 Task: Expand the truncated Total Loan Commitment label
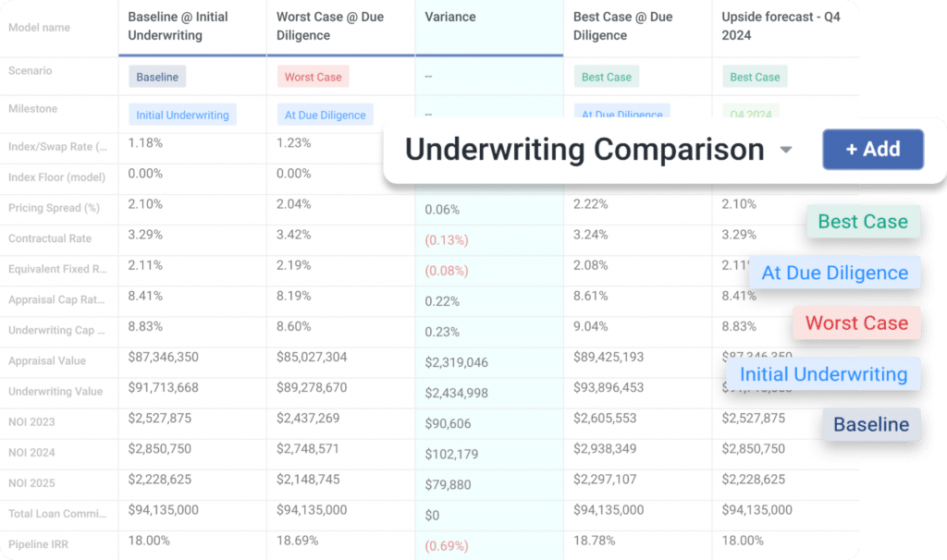click(55, 514)
